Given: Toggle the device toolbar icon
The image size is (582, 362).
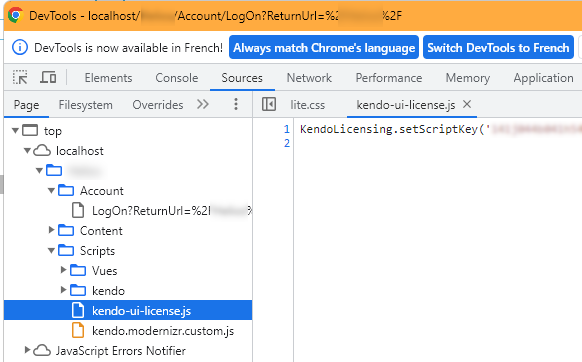Looking at the screenshot, I should click(48, 77).
